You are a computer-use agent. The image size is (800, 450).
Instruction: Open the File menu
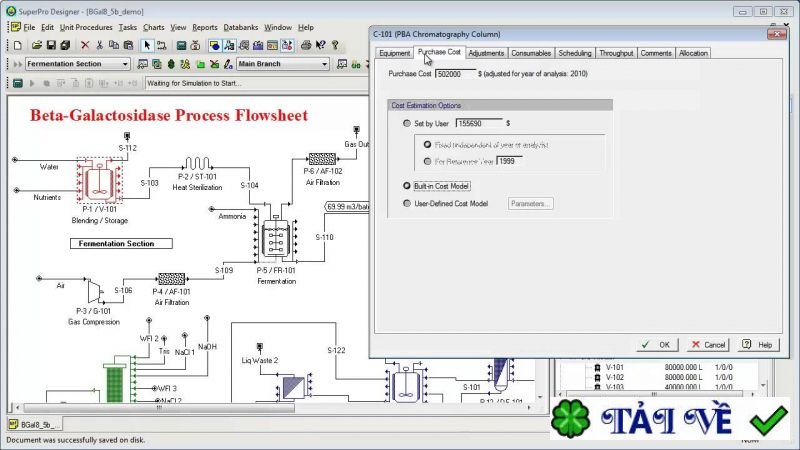click(x=29, y=27)
